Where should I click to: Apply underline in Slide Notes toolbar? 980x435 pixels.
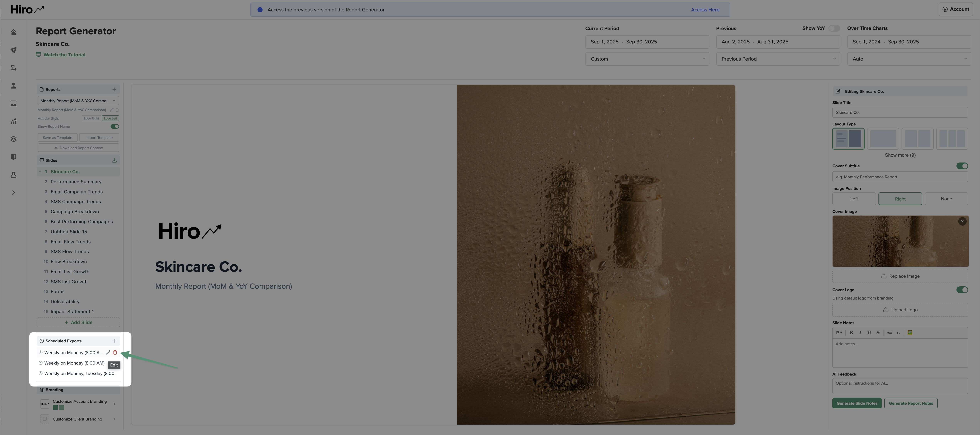point(869,333)
